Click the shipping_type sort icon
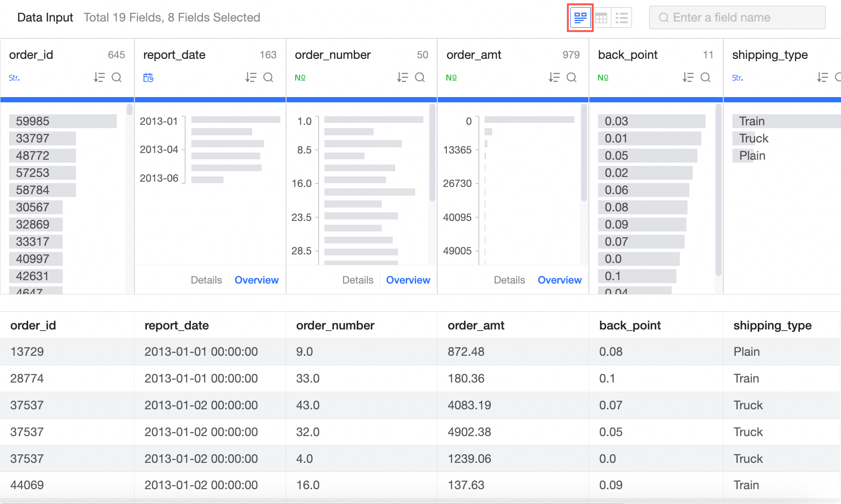 tap(822, 77)
